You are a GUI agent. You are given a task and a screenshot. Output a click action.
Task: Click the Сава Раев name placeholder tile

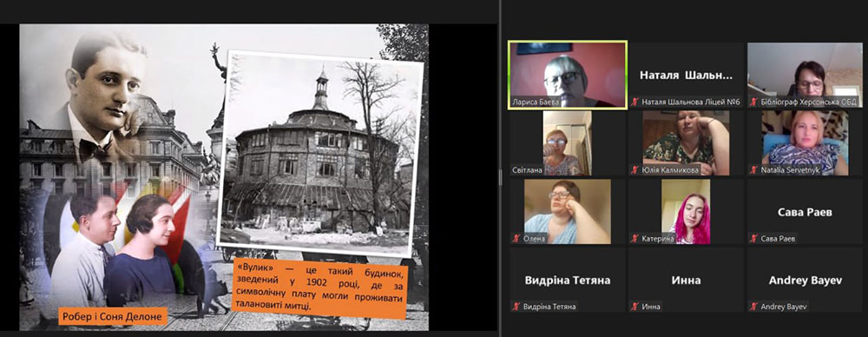805,211
